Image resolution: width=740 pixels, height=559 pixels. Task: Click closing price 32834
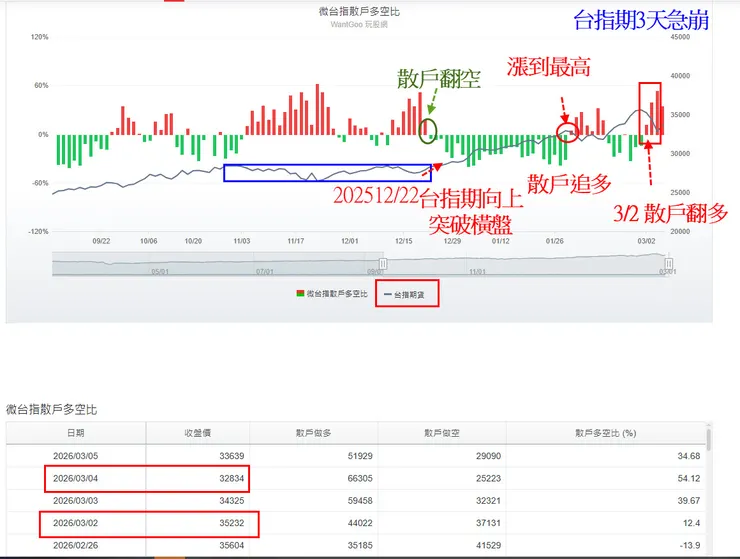tap(232, 478)
